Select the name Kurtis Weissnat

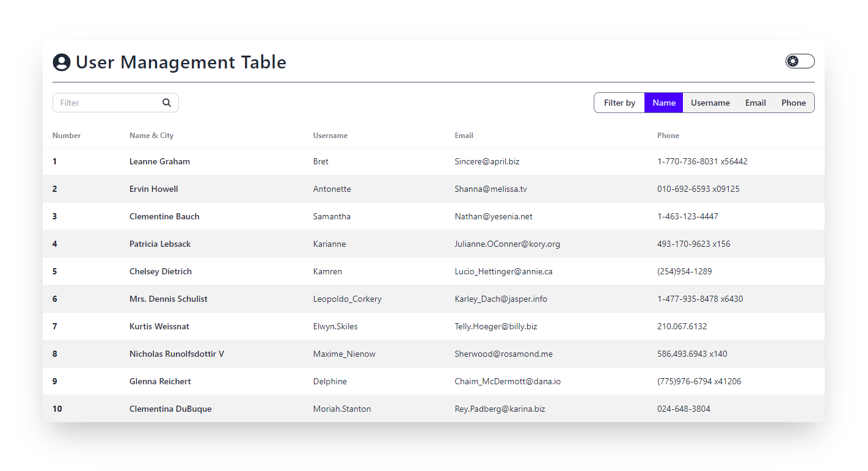pos(159,326)
